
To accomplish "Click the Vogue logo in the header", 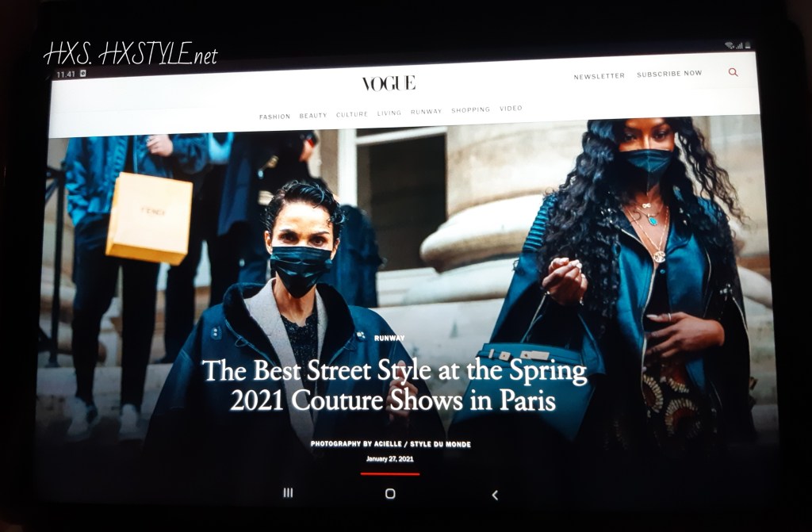I will (x=389, y=83).
